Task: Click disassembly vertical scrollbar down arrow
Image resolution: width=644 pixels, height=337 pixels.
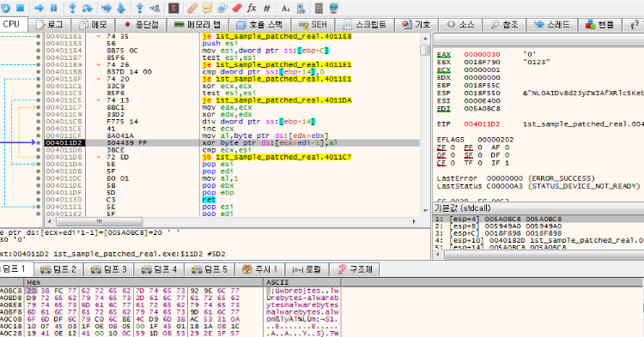Action: (x=425, y=211)
